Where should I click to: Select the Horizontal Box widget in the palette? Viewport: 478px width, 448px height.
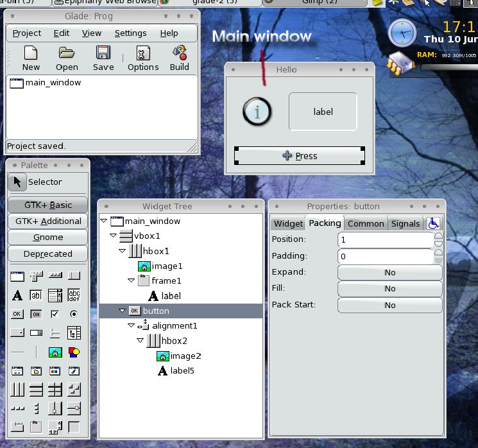(17, 390)
